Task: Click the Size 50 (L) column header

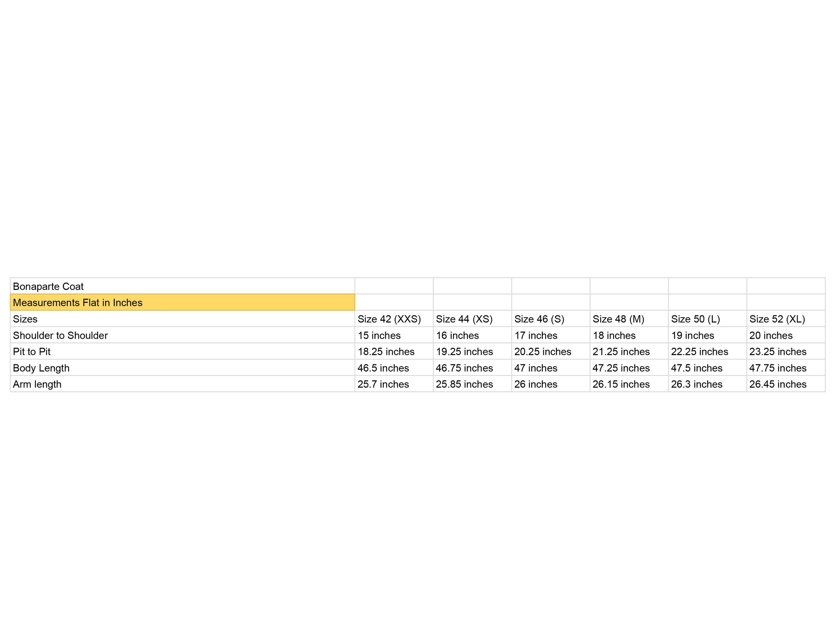Action: point(695,319)
